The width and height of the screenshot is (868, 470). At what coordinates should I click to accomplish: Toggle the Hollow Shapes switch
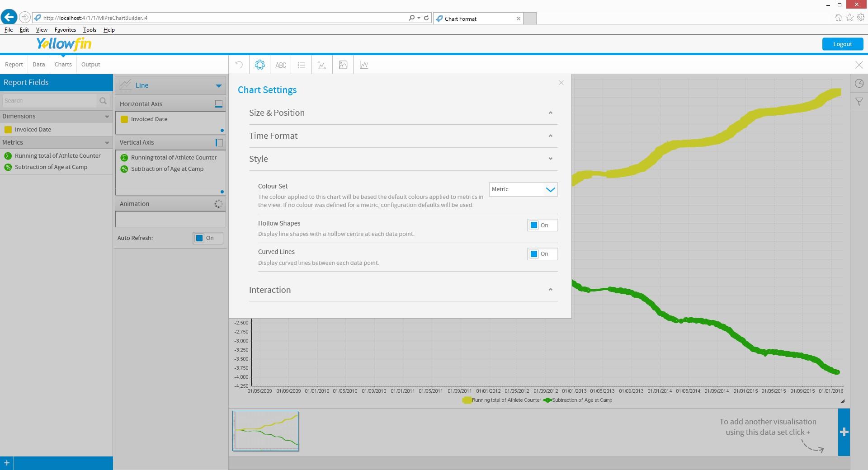tap(542, 225)
